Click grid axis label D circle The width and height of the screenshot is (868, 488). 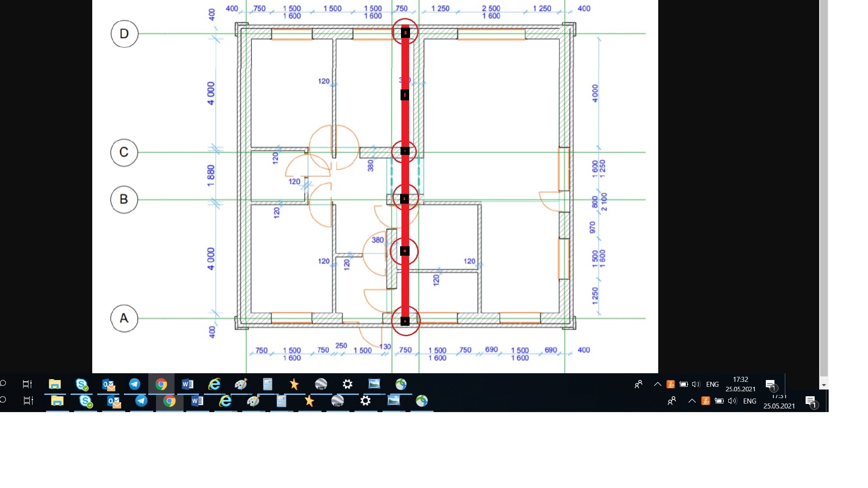click(124, 34)
